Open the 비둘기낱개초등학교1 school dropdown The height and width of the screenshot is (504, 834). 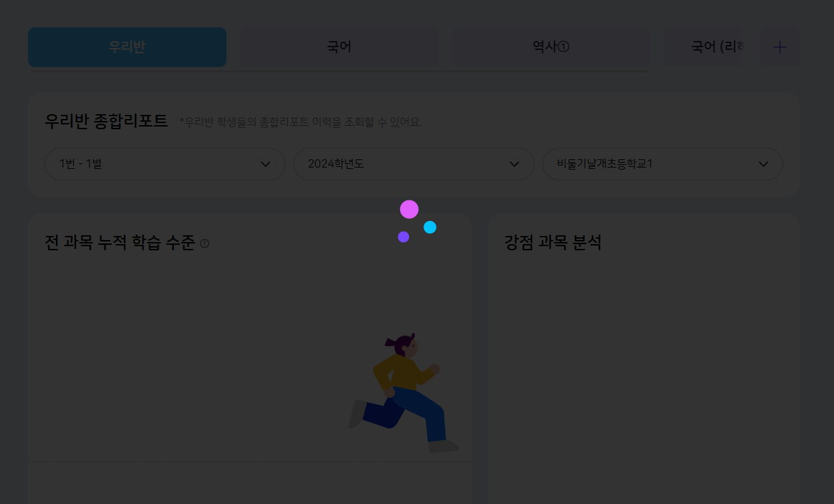[x=650, y=164]
